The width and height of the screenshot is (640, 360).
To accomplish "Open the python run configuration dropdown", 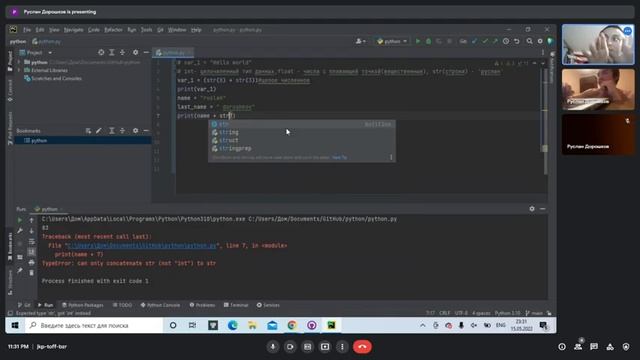I will 392,41.
